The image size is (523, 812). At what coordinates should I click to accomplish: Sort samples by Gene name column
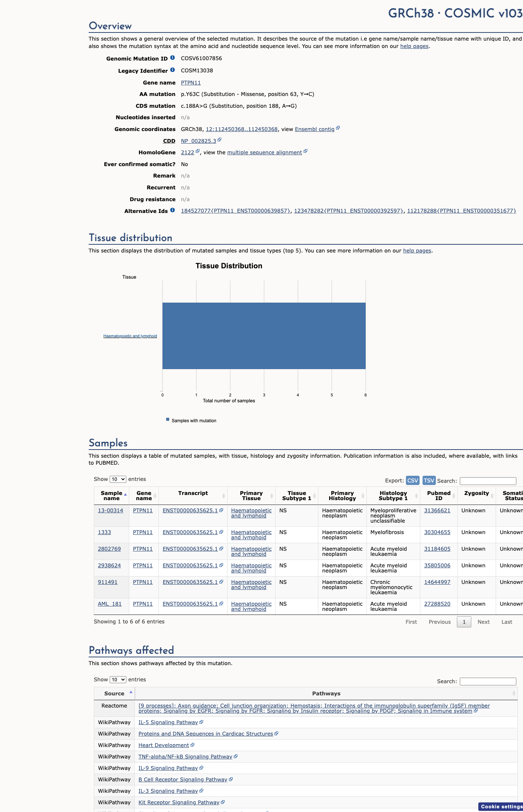pyautogui.click(x=144, y=496)
